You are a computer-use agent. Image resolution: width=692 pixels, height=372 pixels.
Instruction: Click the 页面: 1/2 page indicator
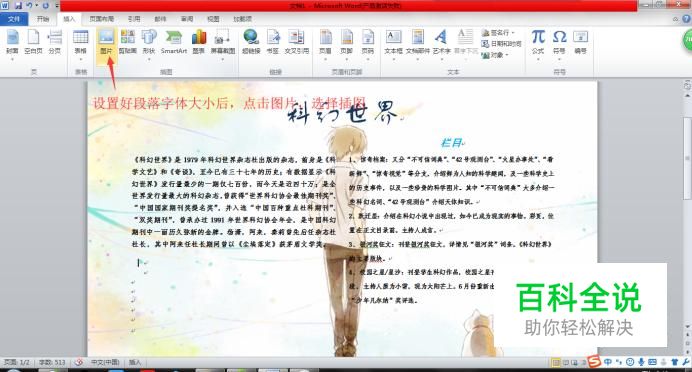pyautogui.click(x=17, y=362)
